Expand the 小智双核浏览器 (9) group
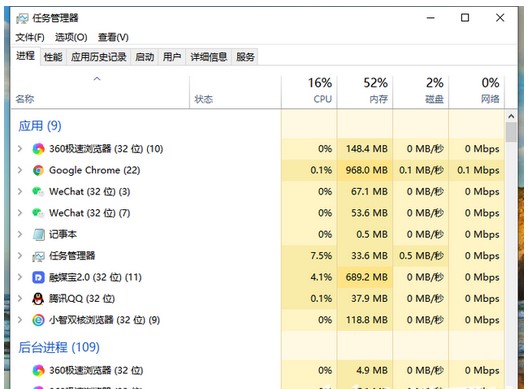 pyautogui.click(x=20, y=320)
